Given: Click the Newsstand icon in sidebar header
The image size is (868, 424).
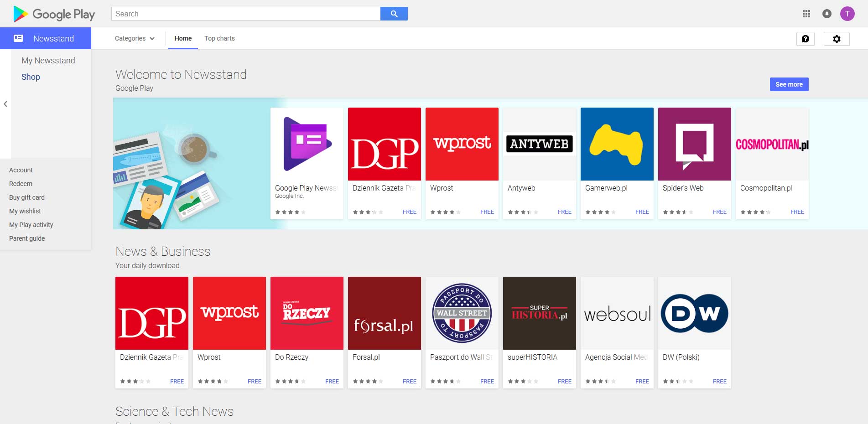Looking at the screenshot, I should (x=18, y=38).
